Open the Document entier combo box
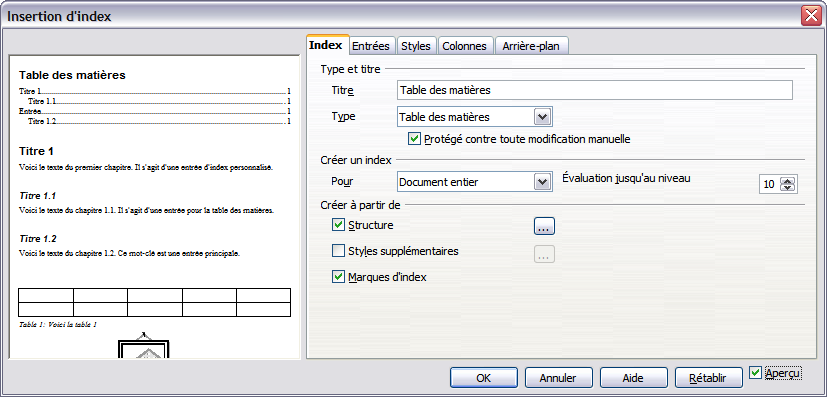 pos(474,182)
